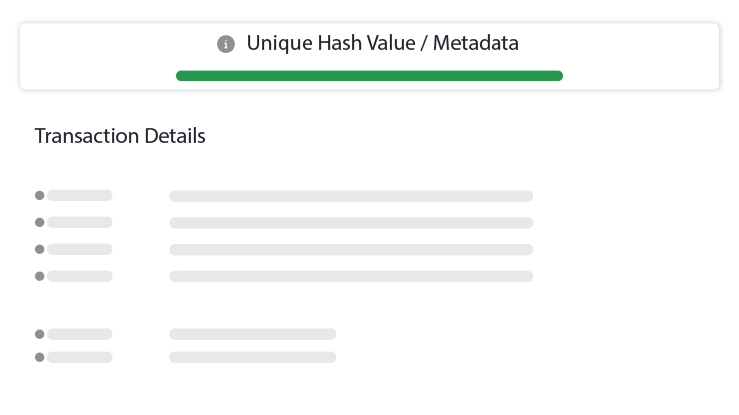Viewport: 739px width, 415px height.
Task: Click the bullet dot of the fifth detail row
Action: 40,334
